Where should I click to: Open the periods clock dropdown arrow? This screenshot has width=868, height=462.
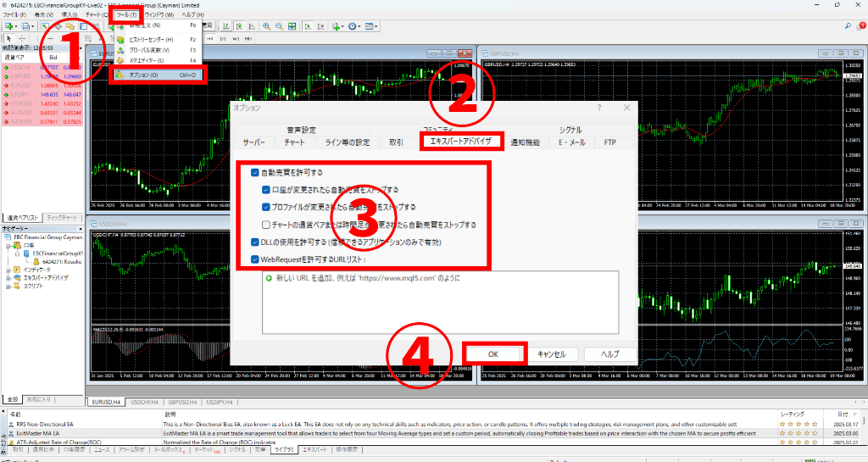click(359, 26)
